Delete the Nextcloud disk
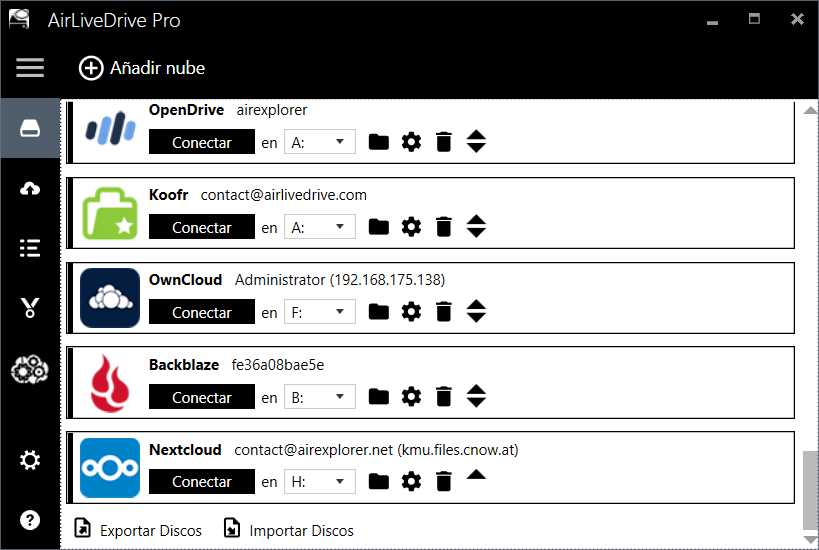Image resolution: width=819 pixels, height=550 pixels. coord(443,482)
